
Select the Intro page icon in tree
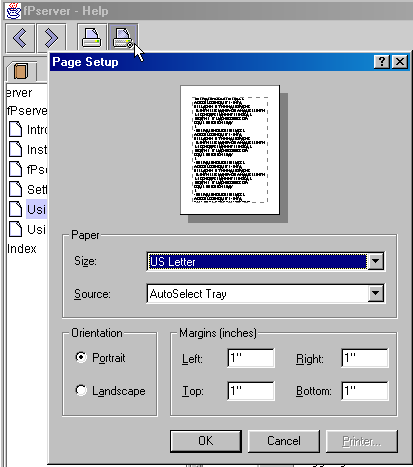click(x=15, y=129)
